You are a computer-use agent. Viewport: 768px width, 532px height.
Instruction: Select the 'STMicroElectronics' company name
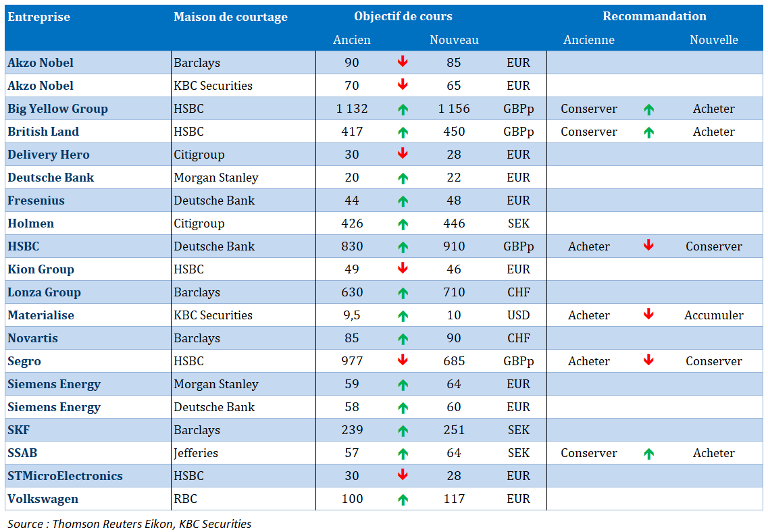[x=65, y=476]
